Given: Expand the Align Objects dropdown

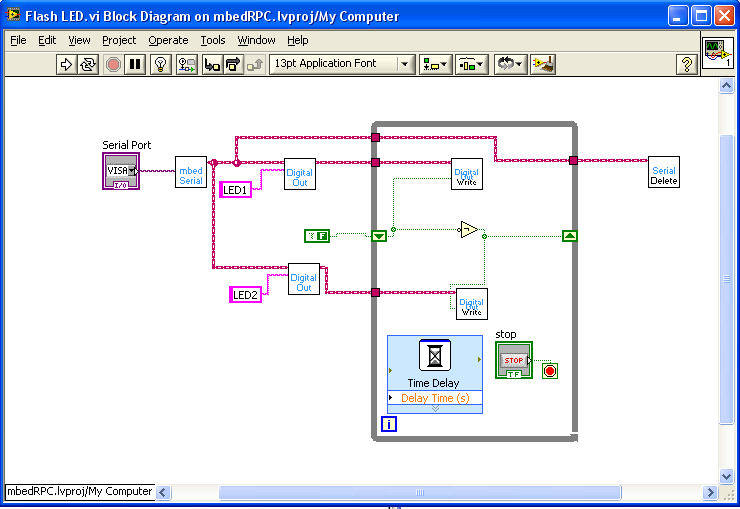Looking at the screenshot, I should tap(436, 64).
